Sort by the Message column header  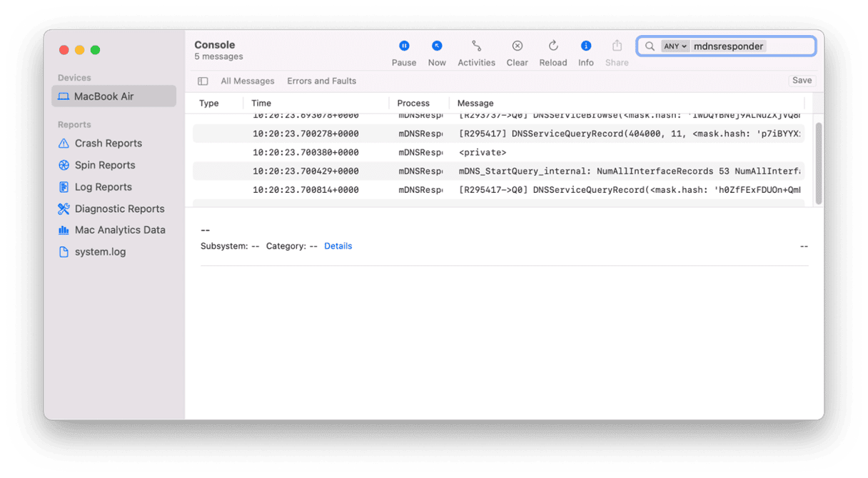(475, 104)
